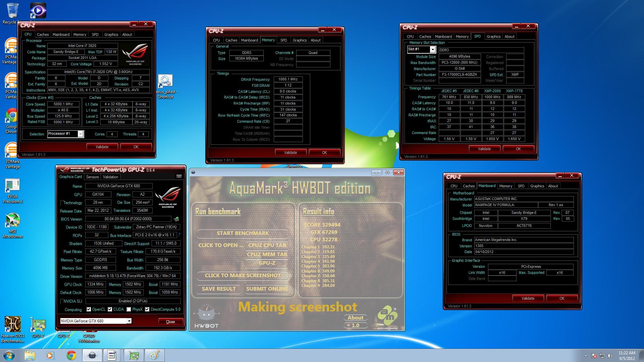Click AquaMark3 logo in bottom right
This screenshot has width=644, height=362.
point(387,317)
